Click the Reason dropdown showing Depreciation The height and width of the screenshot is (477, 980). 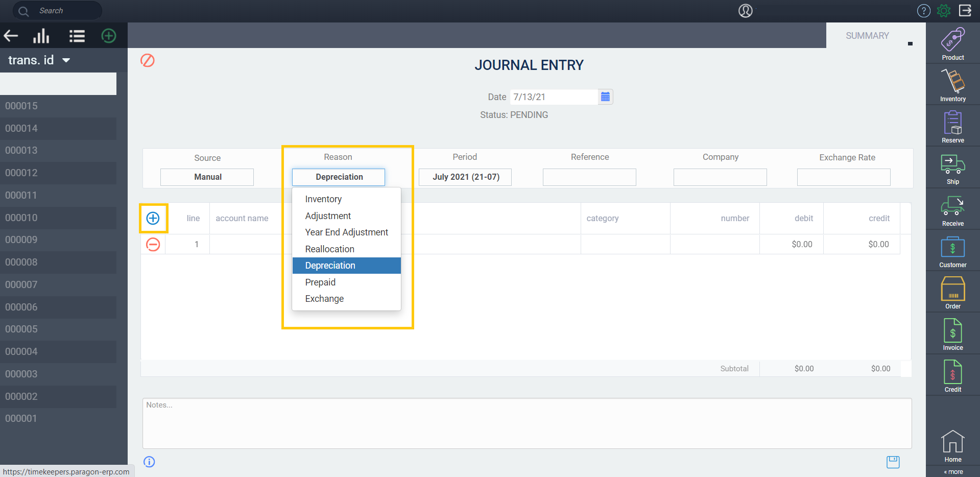339,177
